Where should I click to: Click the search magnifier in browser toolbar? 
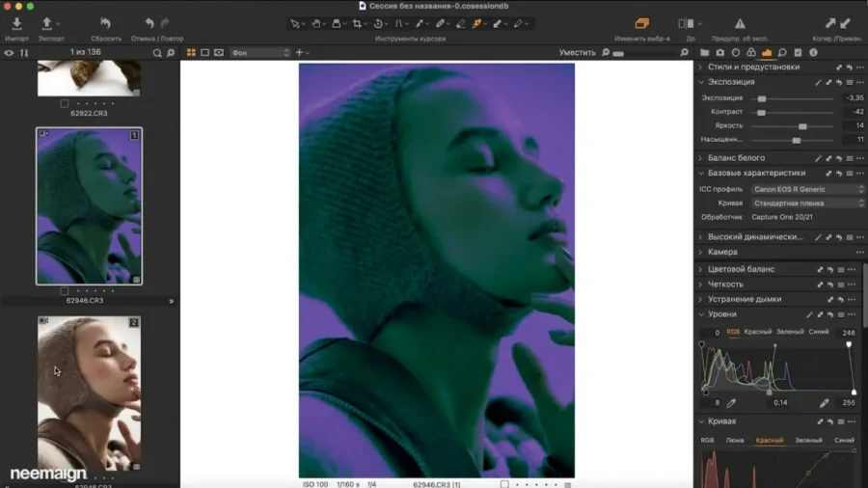pos(157,53)
